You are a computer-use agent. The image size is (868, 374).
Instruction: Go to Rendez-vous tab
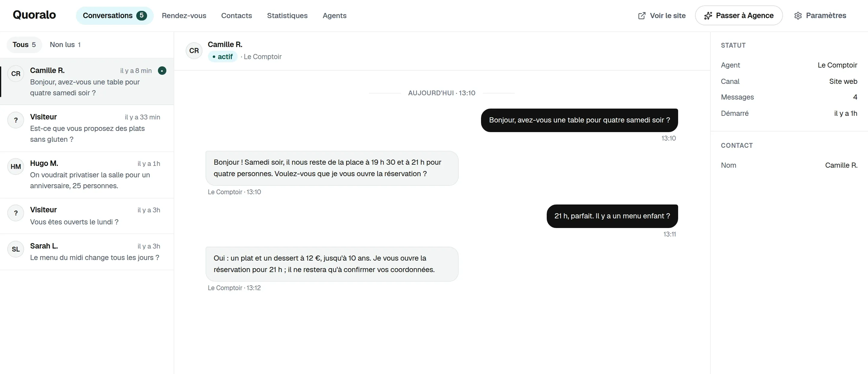[184, 15]
